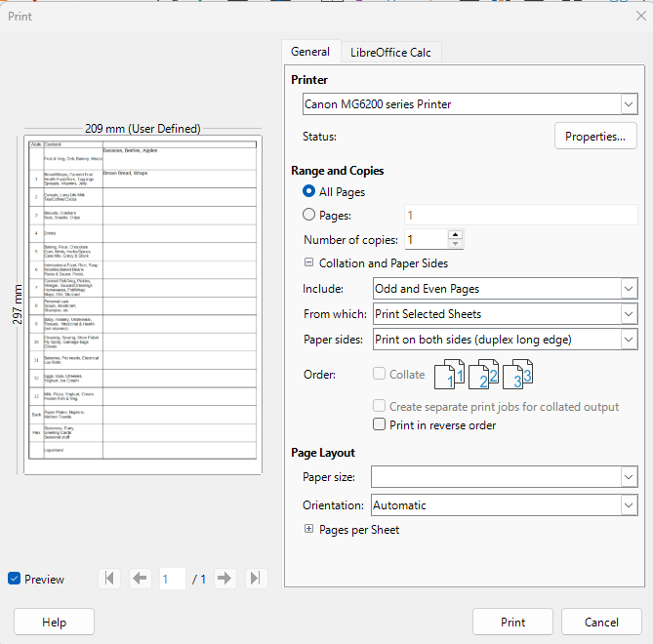Jump to the last preview page

[255, 579]
